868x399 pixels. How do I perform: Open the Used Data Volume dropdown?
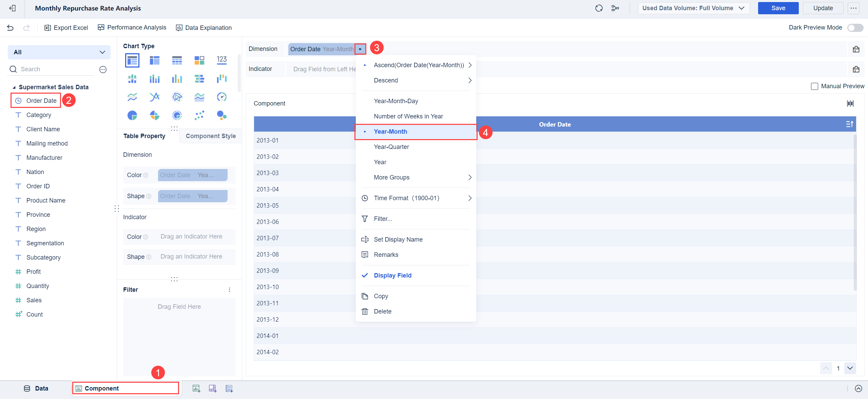[693, 8]
